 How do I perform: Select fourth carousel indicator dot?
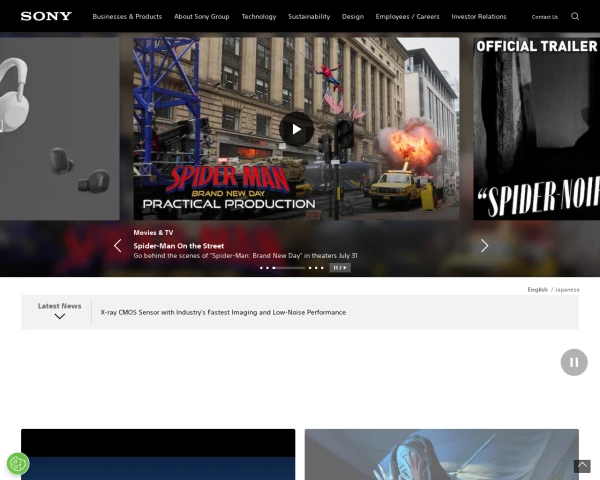tap(310, 268)
